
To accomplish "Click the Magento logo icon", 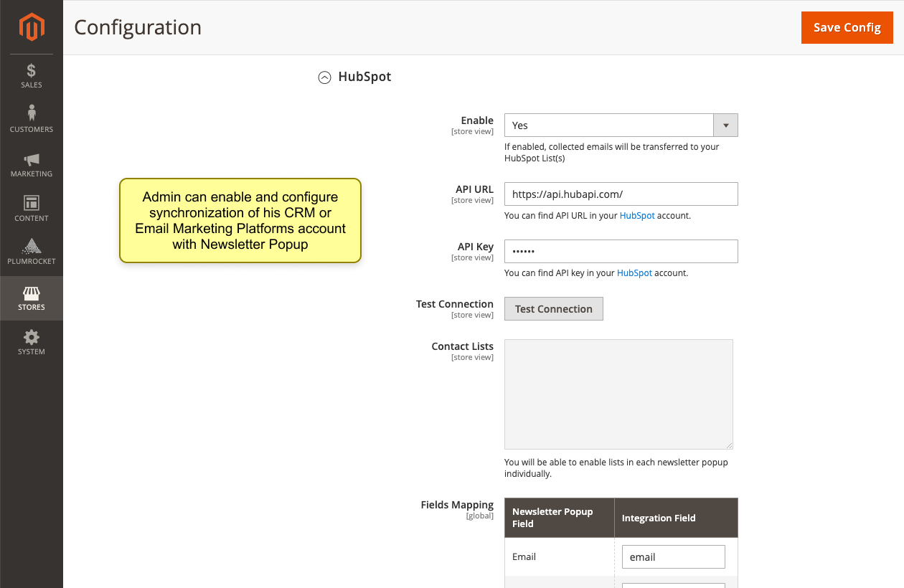I will tap(32, 27).
